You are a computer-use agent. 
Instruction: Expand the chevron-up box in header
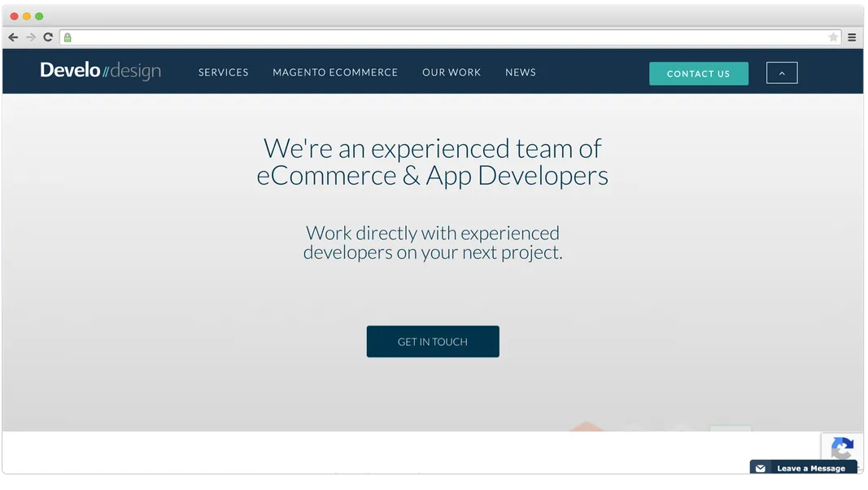[x=782, y=73]
